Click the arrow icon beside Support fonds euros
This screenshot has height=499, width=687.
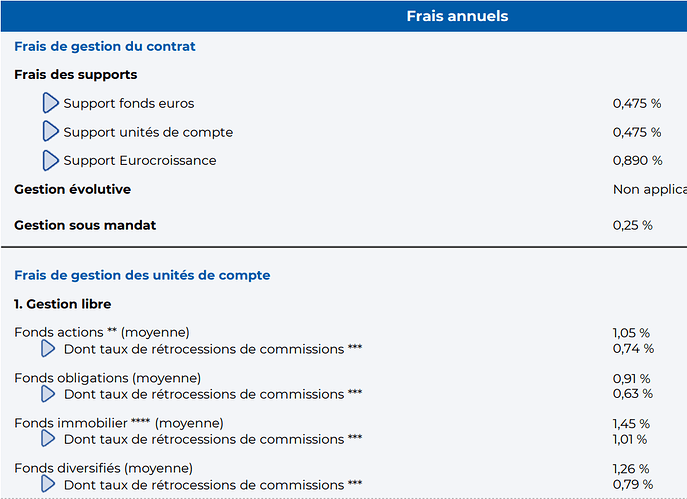pos(50,103)
